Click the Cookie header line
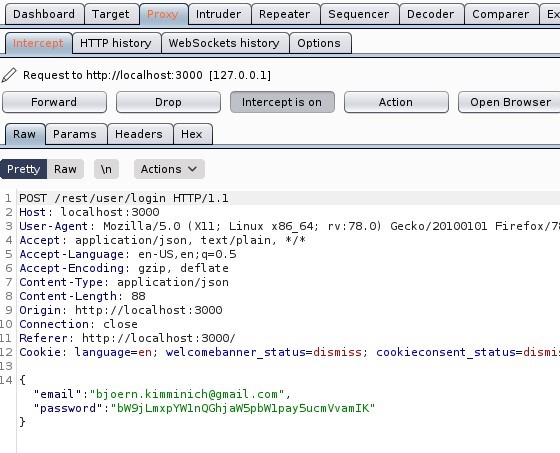 tap(290, 352)
